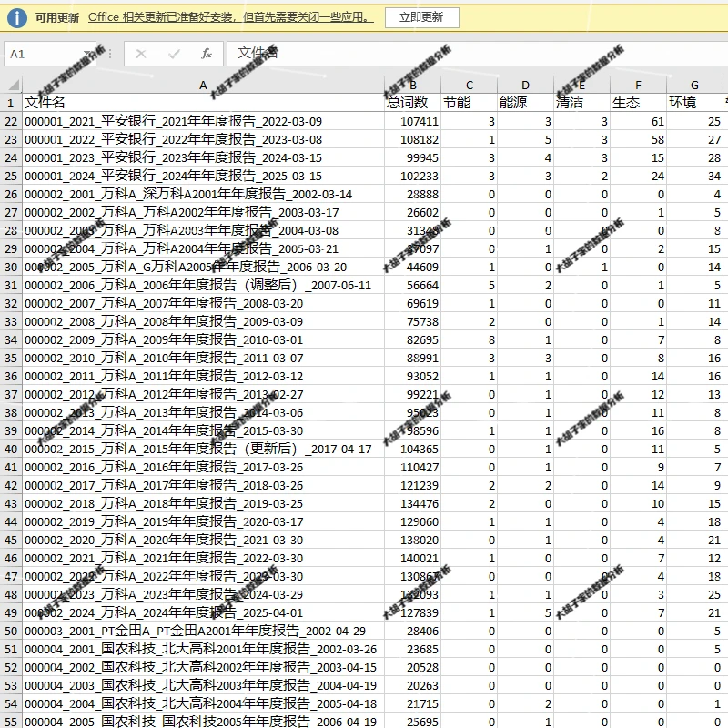The height and width of the screenshot is (728, 728).
Task: Click total words value 28888
Action: tap(413, 194)
